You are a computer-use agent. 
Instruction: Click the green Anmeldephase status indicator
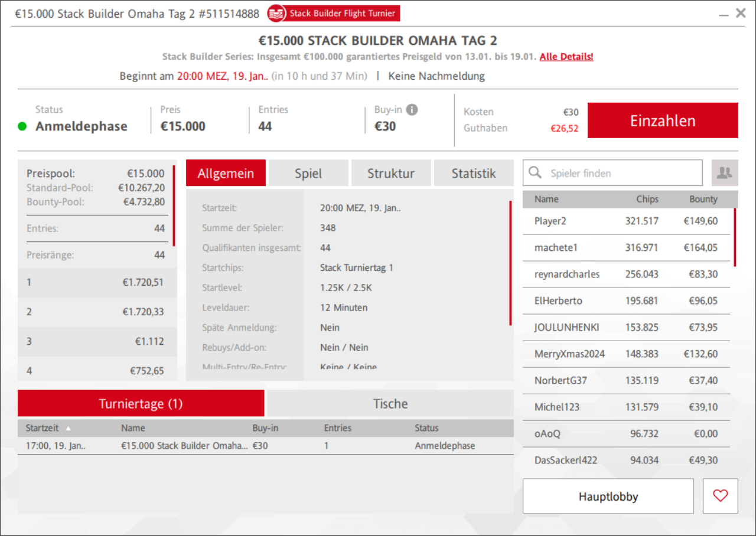click(x=22, y=126)
